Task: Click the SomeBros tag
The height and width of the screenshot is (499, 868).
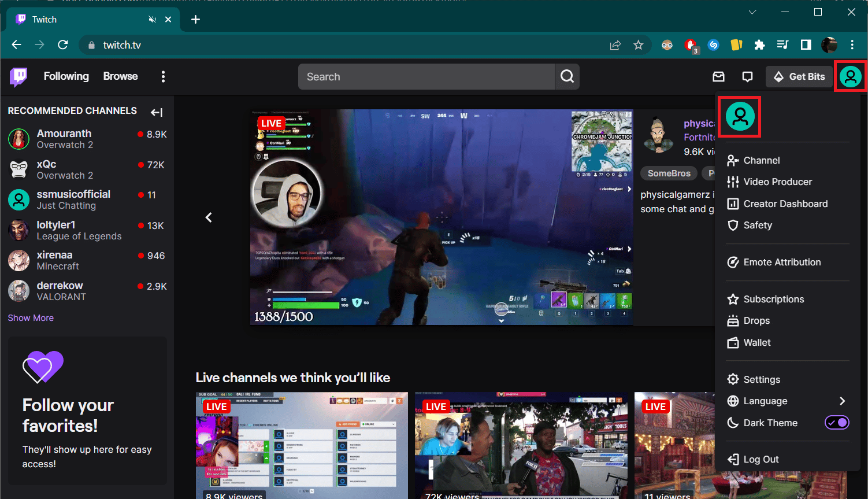Action: 669,173
